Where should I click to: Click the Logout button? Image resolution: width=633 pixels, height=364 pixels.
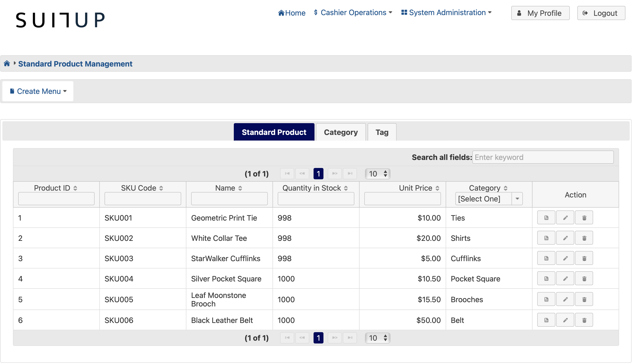point(601,13)
